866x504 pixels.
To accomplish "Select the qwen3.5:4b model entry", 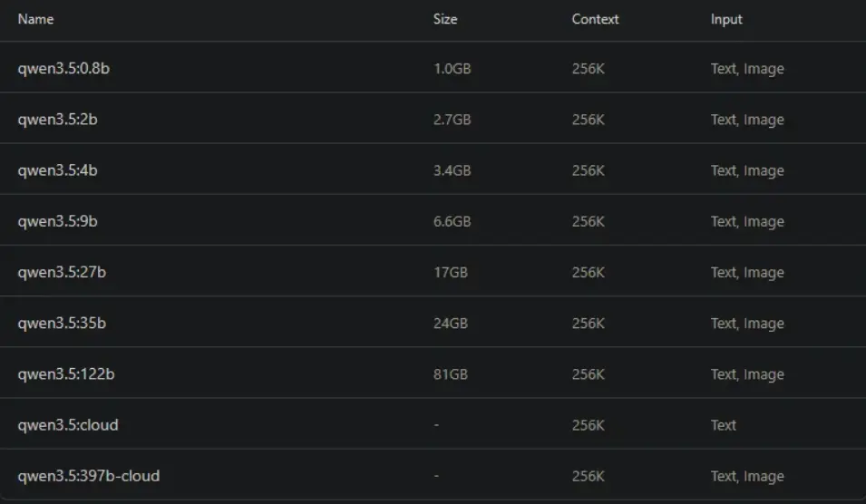I will 57,170.
